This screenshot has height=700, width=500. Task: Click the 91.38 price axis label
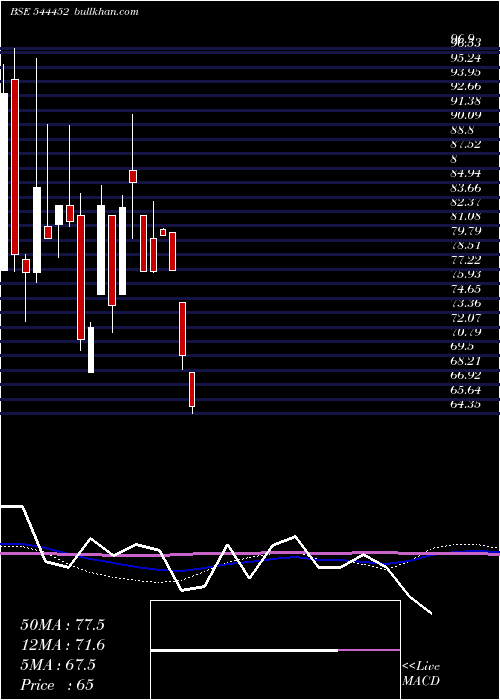466,101
